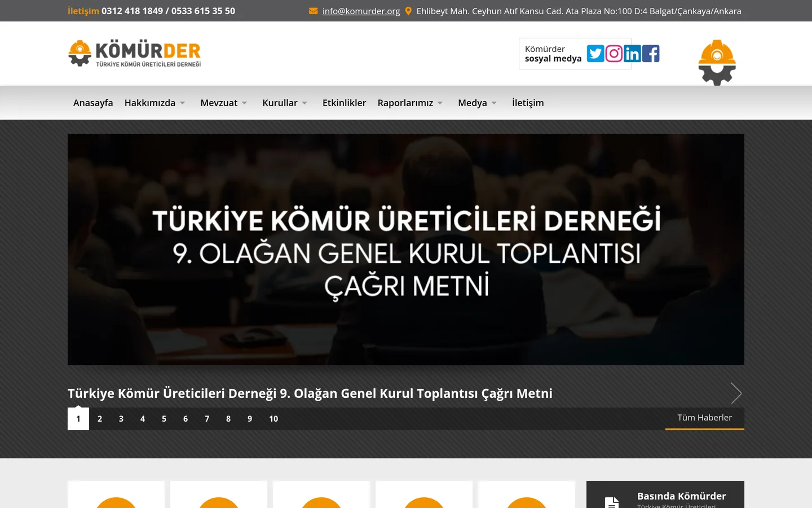Expand the Medya dropdown arrow
This screenshot has height=508, width=812.
(x=494, y=103)
